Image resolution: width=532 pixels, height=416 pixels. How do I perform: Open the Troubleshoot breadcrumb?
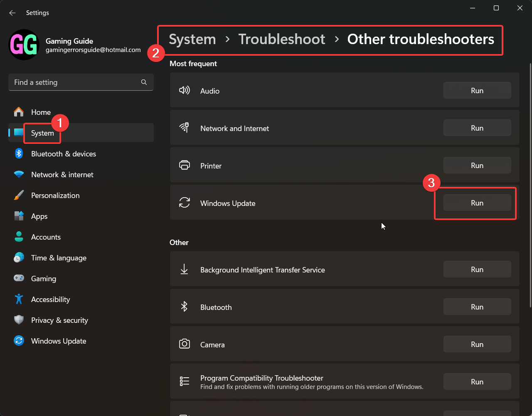(282, 39)
